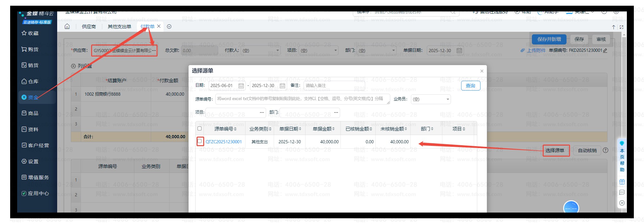Open the tab list dropdown after 付款单
The image size is (644, 224).
tap(169, 27)
